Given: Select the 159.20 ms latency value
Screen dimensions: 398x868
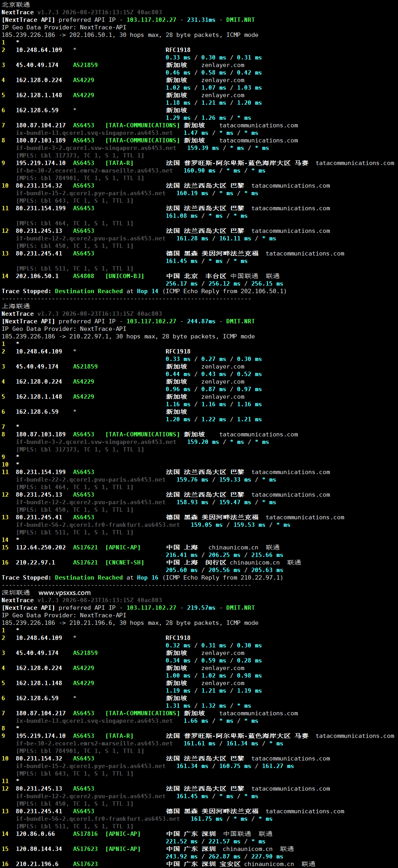Looking at the screenshot, I should 203,442.
